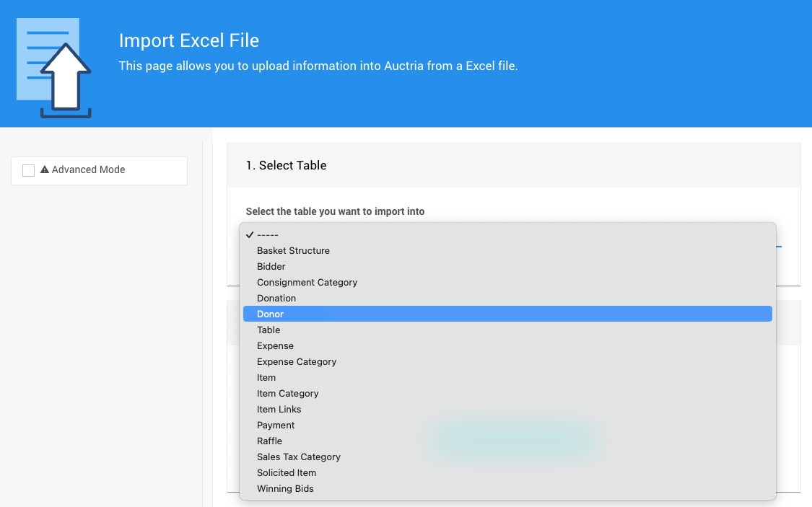This screenshot has height=507, width=812.
Task: Pick Consignment Category option
Action: 307,282
